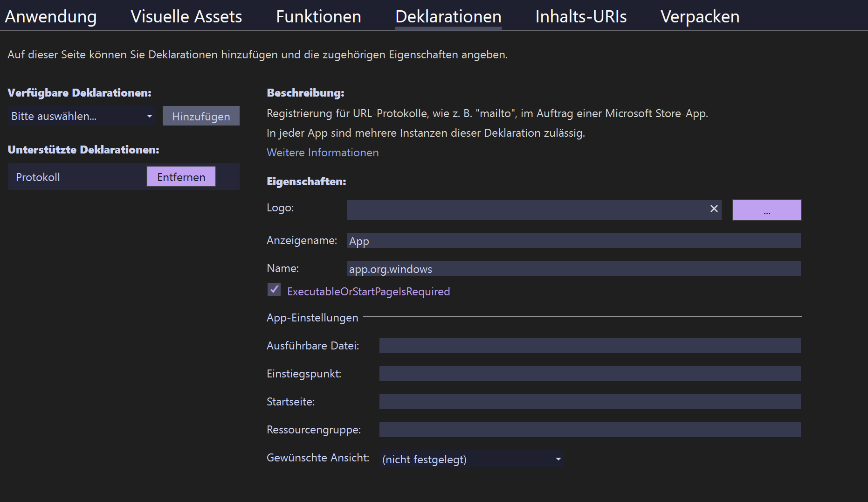Switch to the Anwendung tab
This screenshot has width=868, height=502.
point(51,16)
